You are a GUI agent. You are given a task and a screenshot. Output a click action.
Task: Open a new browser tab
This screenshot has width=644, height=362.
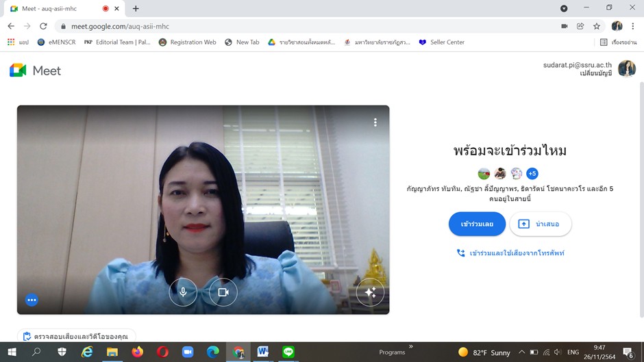(136, 9)
